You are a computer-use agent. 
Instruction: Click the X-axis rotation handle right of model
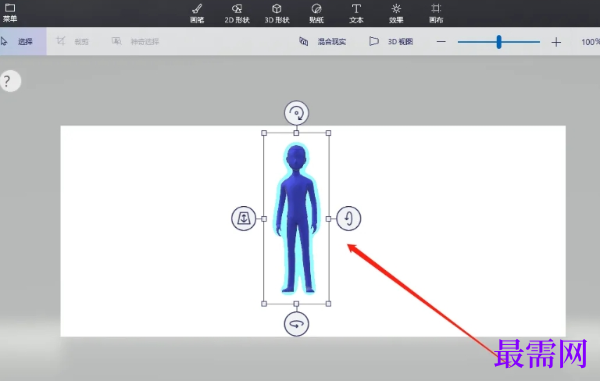point(349,219)
